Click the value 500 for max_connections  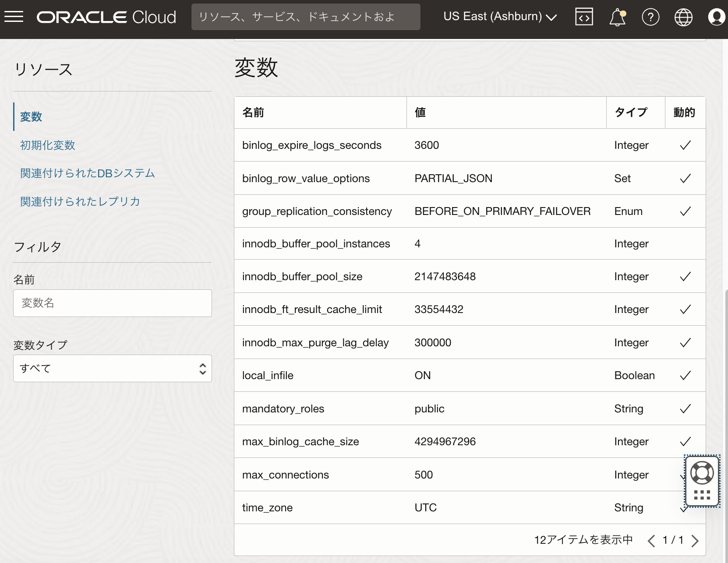[x=424, y=475]
